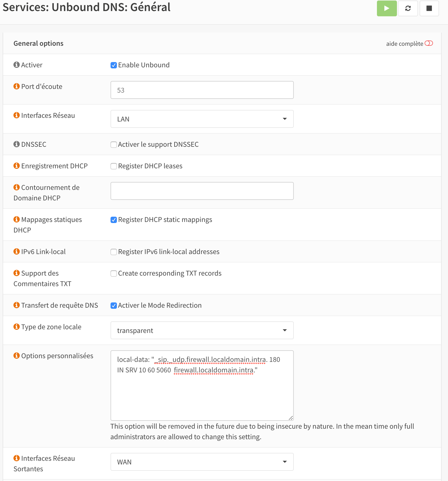Stop the Unbound service with stop icon

point(429,8)
